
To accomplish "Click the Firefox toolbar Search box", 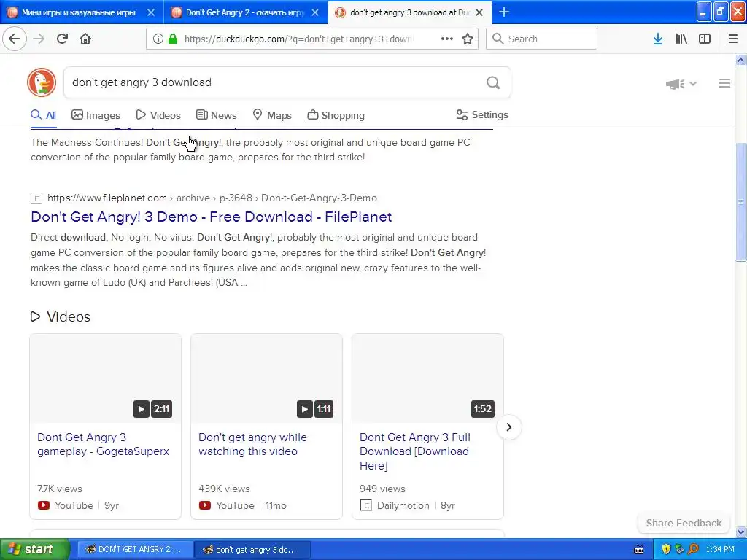I will click(542, 39).
